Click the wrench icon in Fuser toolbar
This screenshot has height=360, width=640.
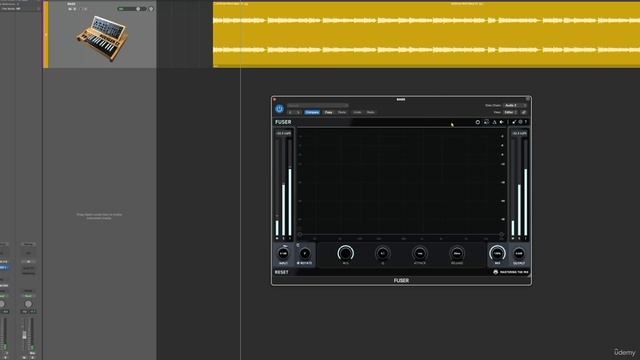(x=514, y=122)
